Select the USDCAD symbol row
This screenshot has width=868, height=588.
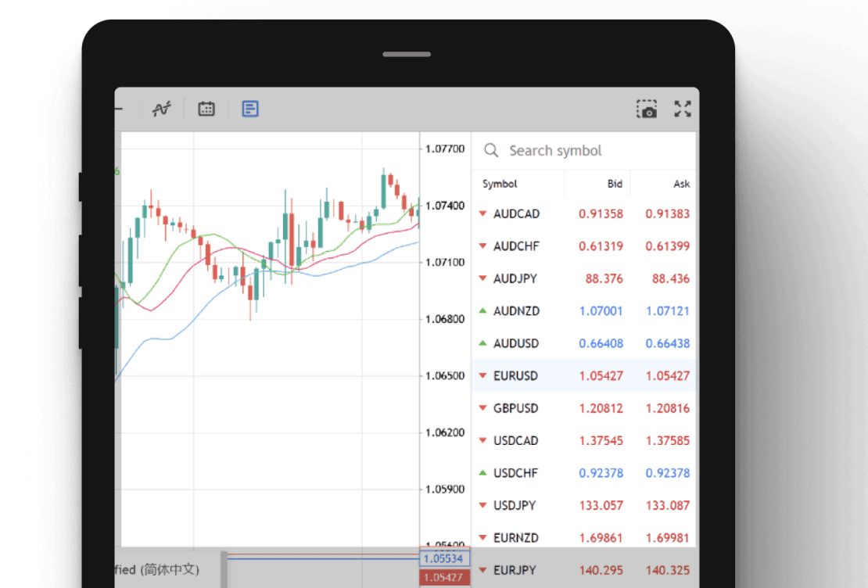[584, 441]
